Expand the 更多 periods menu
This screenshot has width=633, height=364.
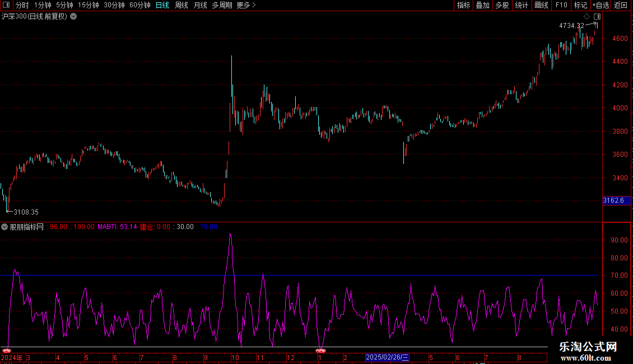click(x=246, y=5)
